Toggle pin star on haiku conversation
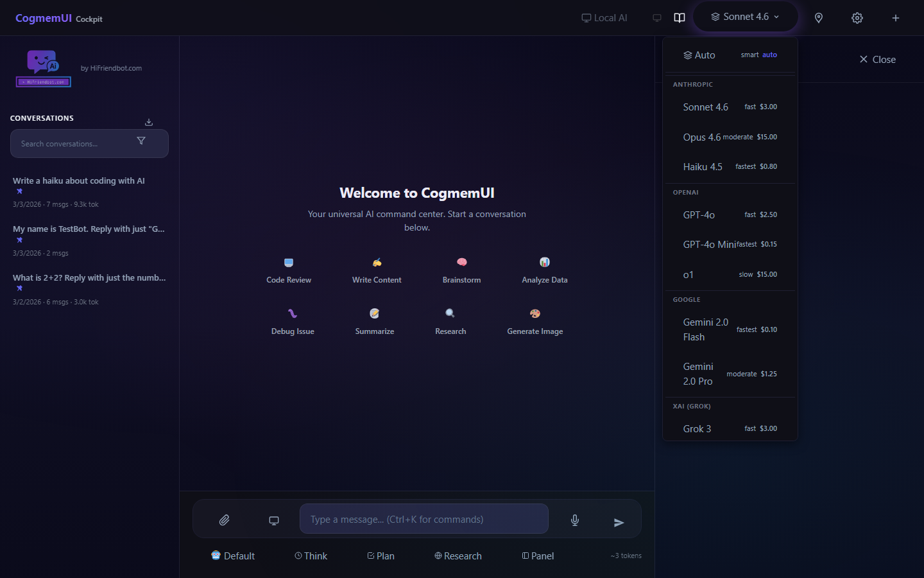This screenshot has width=924, height=578. point(20,191)
